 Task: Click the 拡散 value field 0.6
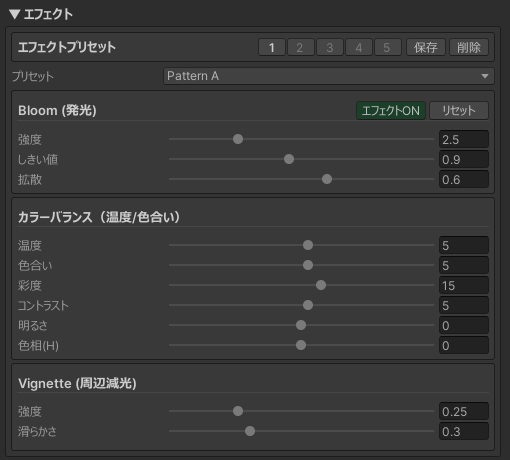464,179
